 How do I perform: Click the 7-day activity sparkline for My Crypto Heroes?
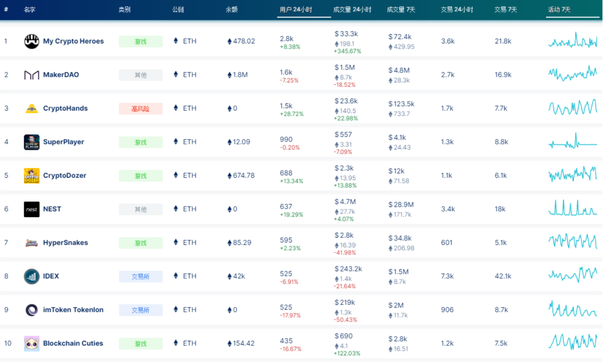click(573, 40)
